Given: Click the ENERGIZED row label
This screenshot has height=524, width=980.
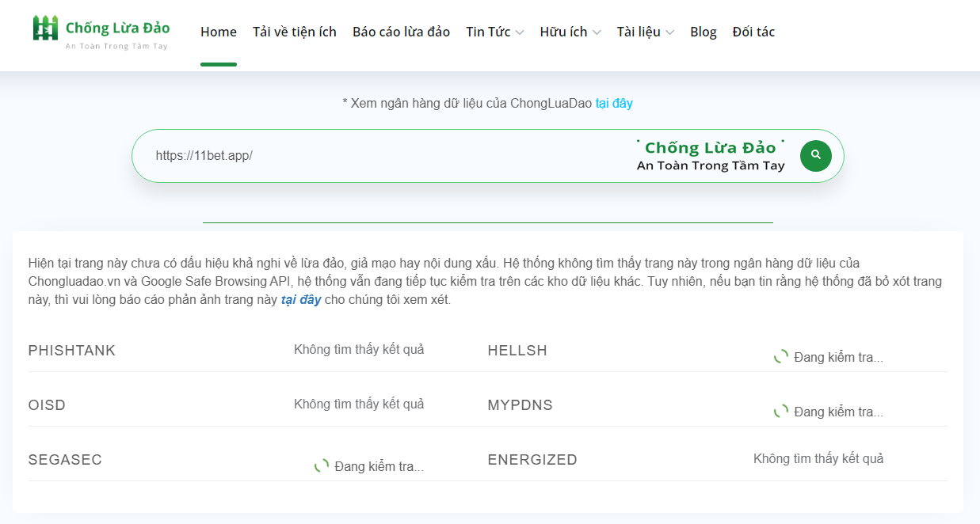Looking at the screenshot, I should 532,460.
